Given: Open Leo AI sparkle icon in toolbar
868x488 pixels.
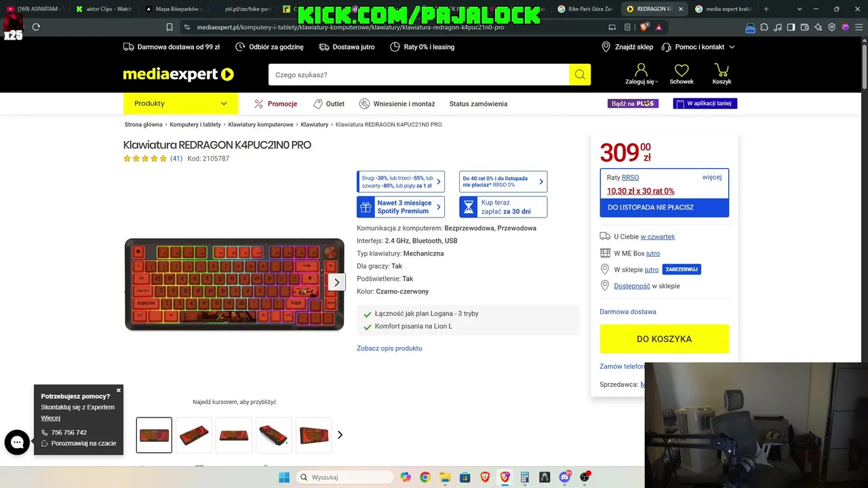Looking at the screenshot, I should [x=818, y=27].
